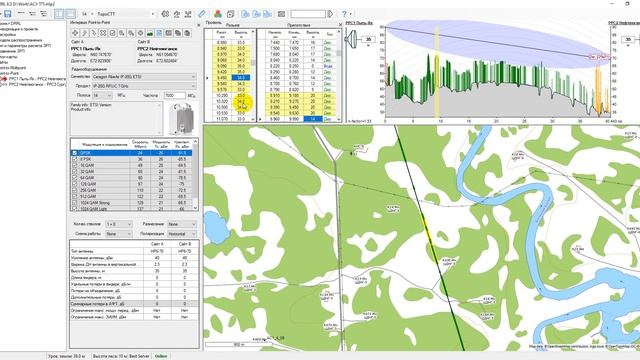This screenshot has height=360, width=640.
Task: Click the first line-style icon beside save
Action: (21, 14)
